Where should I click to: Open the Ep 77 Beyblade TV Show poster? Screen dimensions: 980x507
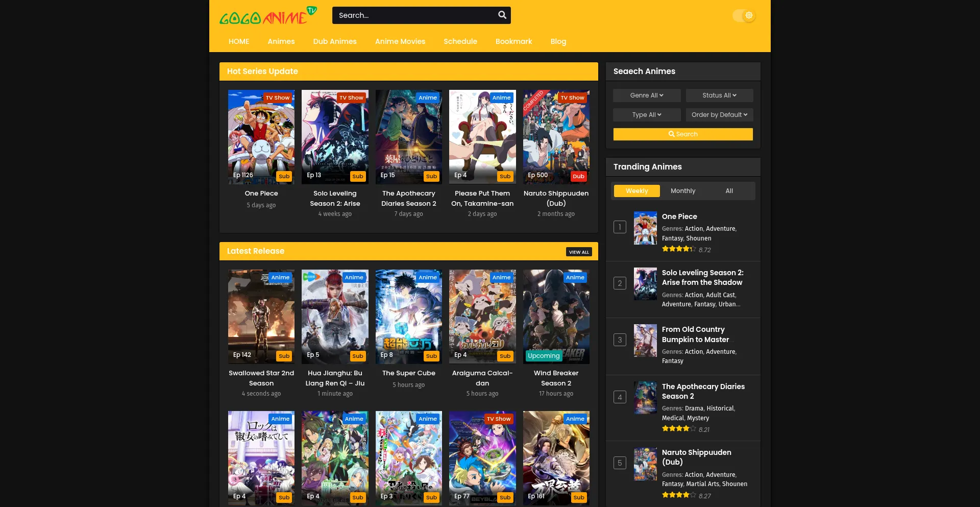pyautogui.click(x=482, y=458)
